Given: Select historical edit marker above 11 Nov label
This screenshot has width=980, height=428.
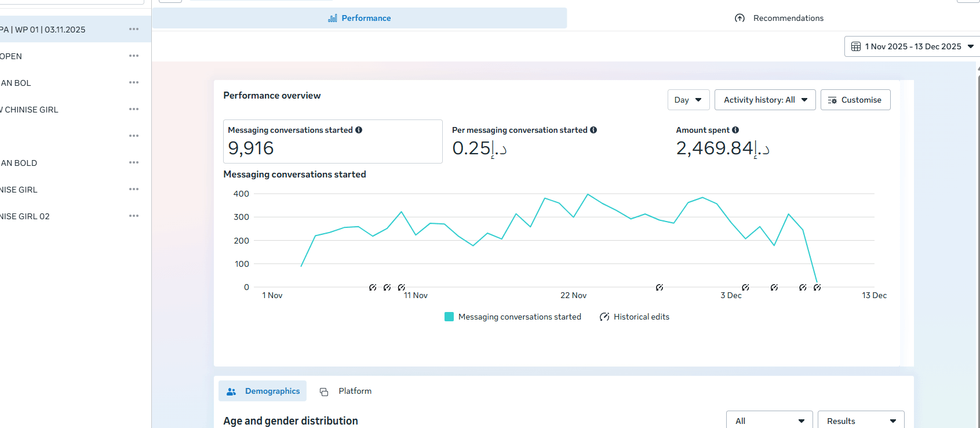Looking at the screenshot, I should [x=402, y=287].
